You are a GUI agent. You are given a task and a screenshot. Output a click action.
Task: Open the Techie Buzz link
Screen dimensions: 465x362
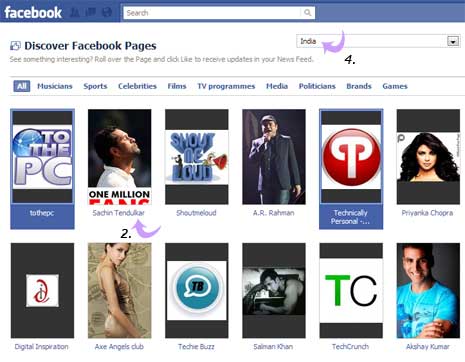196,347
